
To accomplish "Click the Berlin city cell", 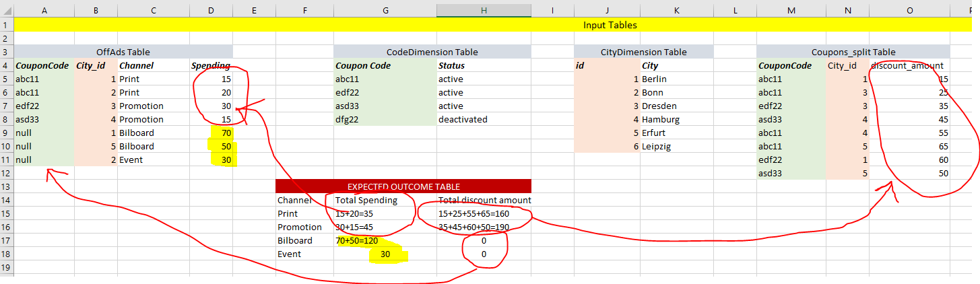I will coord(676,79).
